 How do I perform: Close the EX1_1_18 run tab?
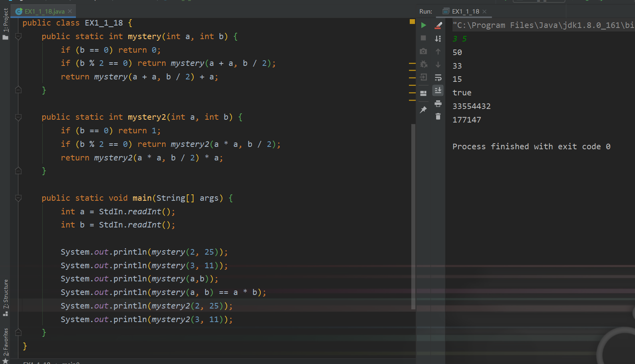tap(484, 12)
